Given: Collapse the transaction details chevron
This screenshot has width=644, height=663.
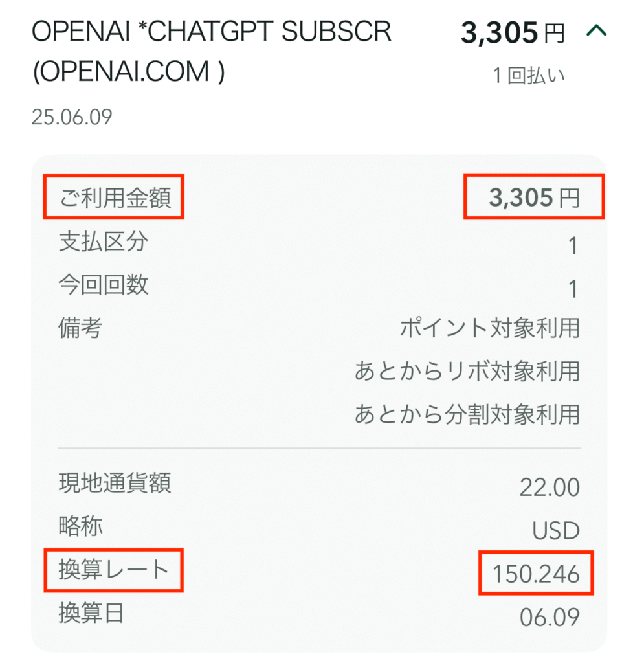Looking at the screenshot, I should coord(596,31).
